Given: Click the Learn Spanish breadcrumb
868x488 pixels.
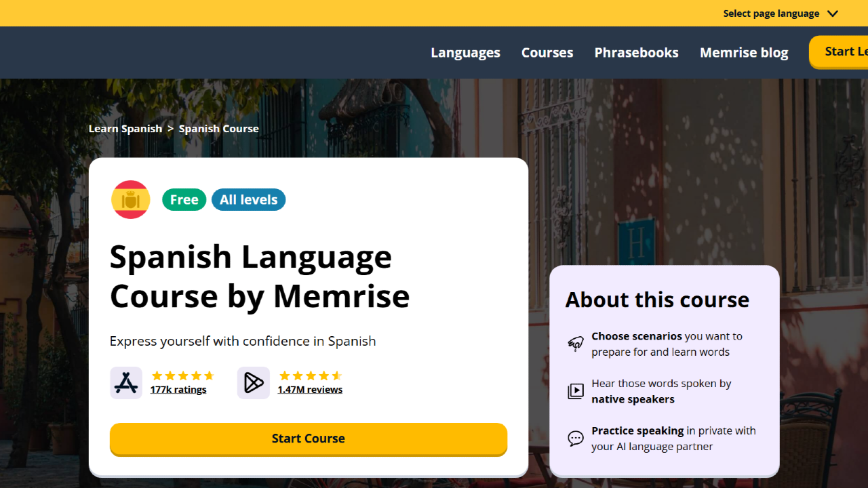Looking at the screenshot, I should point(125,128).
